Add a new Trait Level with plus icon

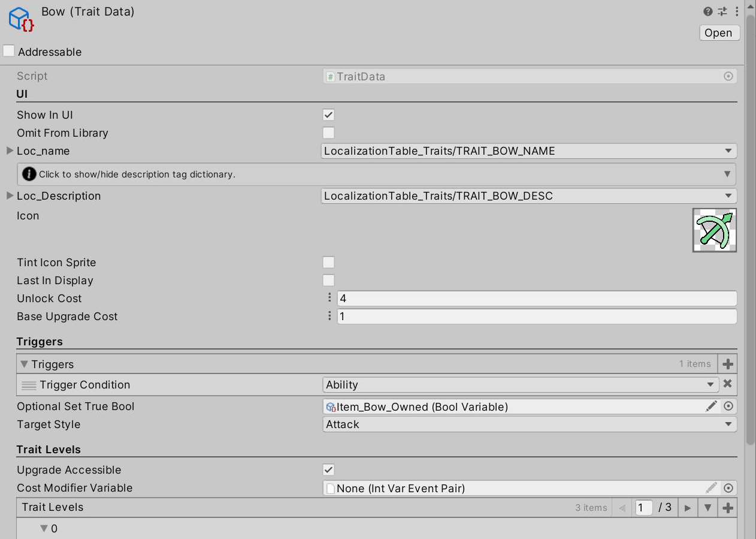(728, 508)
